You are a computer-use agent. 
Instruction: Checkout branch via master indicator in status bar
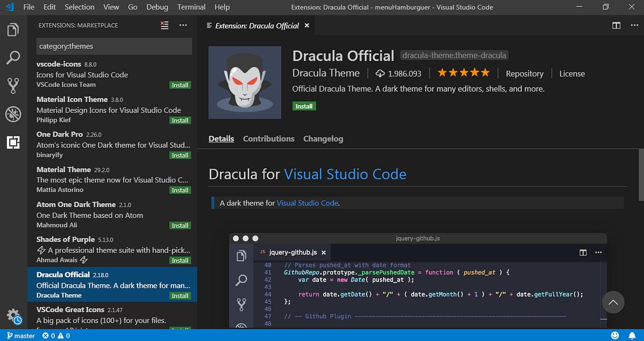pos(20,336)
